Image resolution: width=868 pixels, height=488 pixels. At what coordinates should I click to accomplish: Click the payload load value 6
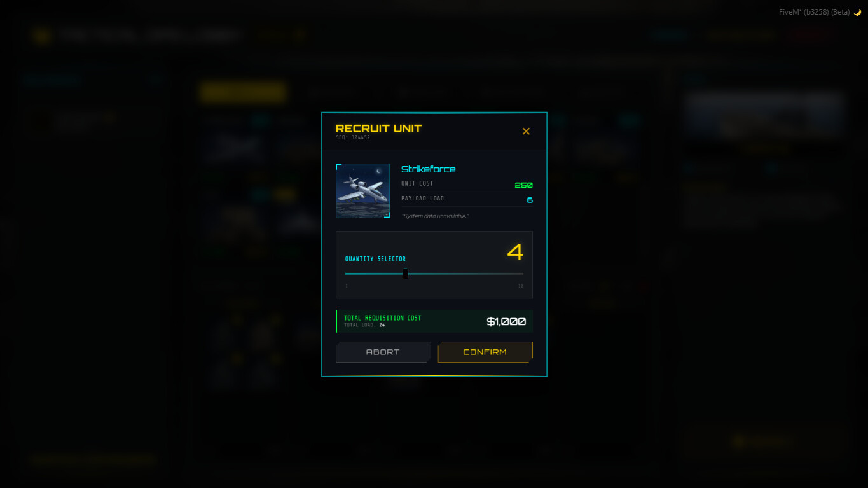pos(530,200)
